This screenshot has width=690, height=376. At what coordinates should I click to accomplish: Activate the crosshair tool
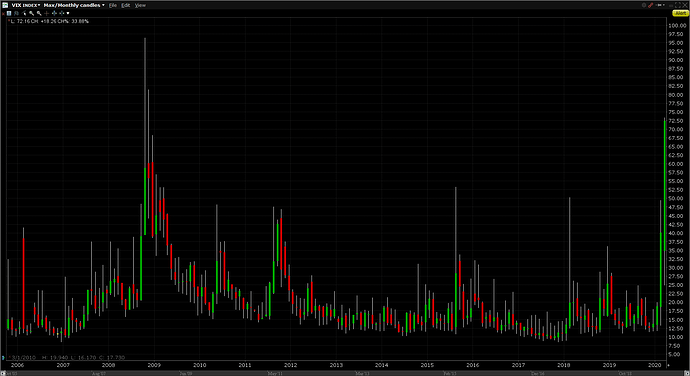click(47, 13)
